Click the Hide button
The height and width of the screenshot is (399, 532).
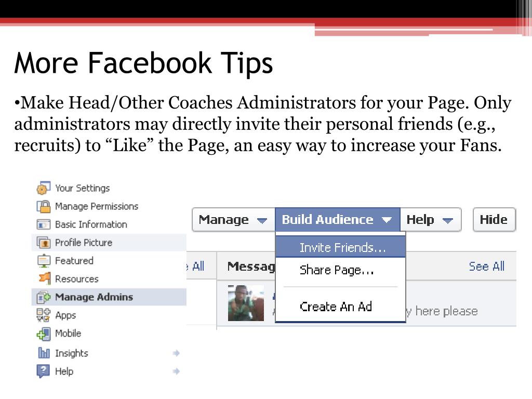coord(494,220)
